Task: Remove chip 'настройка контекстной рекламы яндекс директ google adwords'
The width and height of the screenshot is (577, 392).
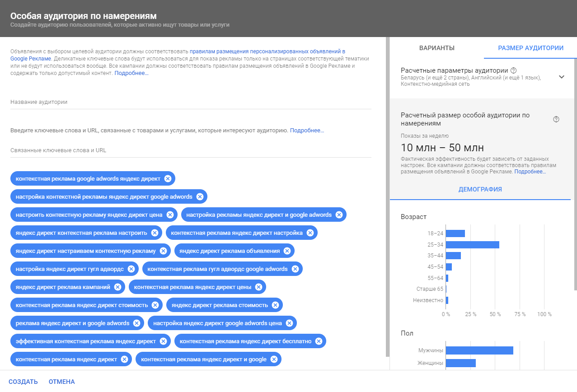Action: (200, 197)
